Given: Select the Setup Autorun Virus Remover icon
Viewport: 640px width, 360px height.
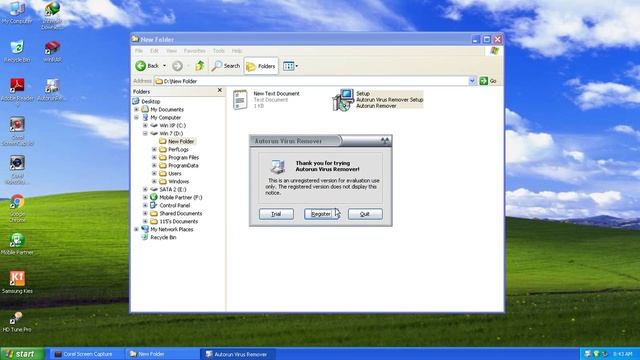Looking at the screenshot, I should (x=343, y=100).
